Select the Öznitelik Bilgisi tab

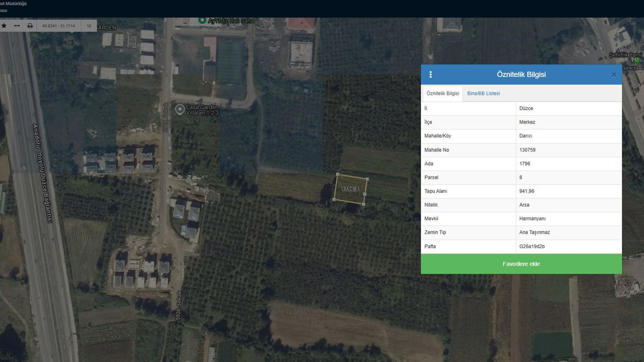click(442, 93)
